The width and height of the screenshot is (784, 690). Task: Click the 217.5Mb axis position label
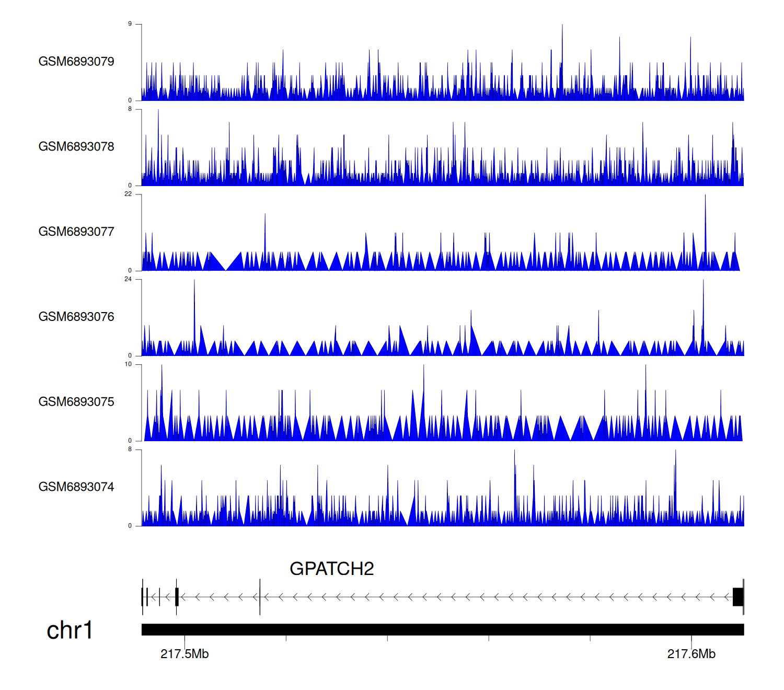(x=185, y=654)
